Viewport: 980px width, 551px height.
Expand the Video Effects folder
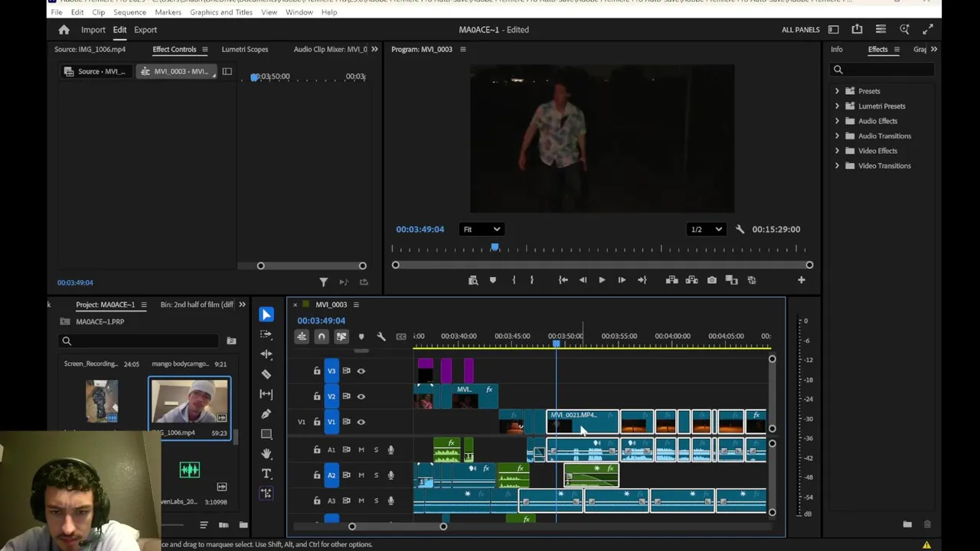coord(837,151)
